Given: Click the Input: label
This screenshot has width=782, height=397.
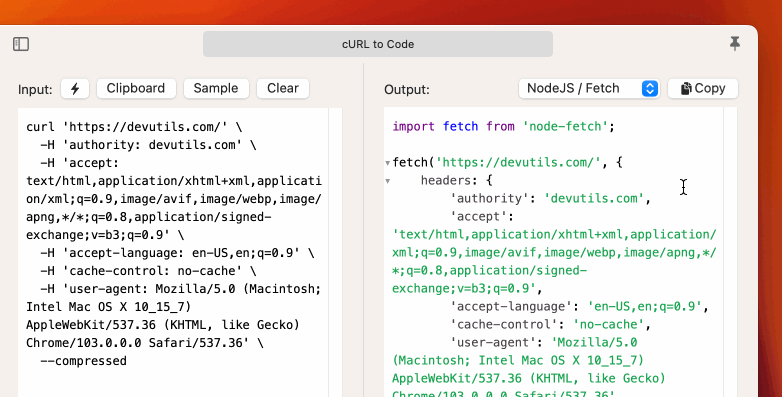Looking at the screenshot, I should (x=35, y=89).
